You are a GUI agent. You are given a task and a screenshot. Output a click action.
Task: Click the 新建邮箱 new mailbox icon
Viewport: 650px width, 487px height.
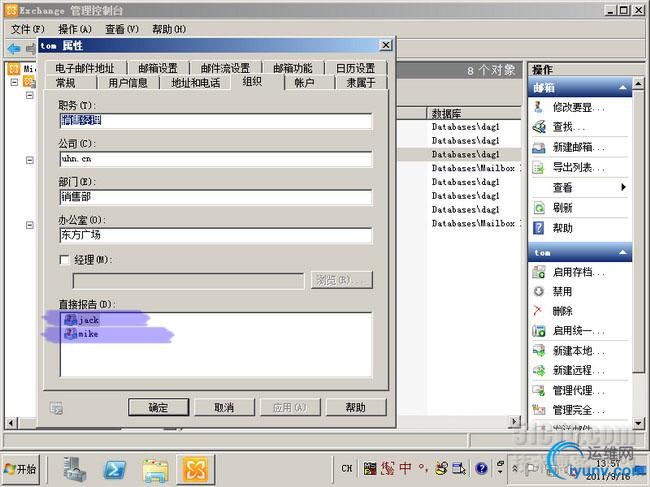[x=538, y=147]
